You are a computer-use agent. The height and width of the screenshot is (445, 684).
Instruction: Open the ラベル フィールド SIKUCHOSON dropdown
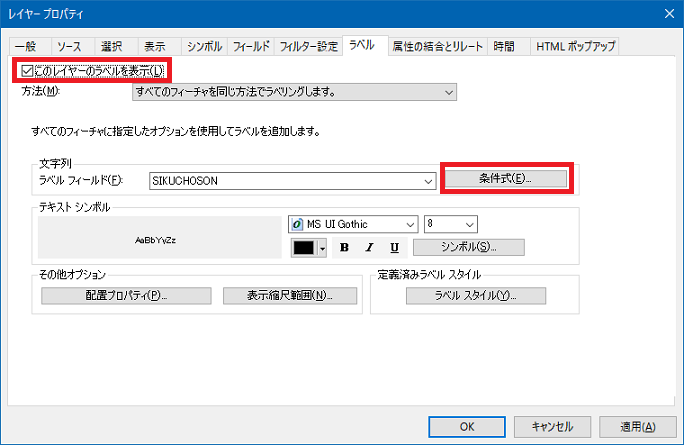292,181
